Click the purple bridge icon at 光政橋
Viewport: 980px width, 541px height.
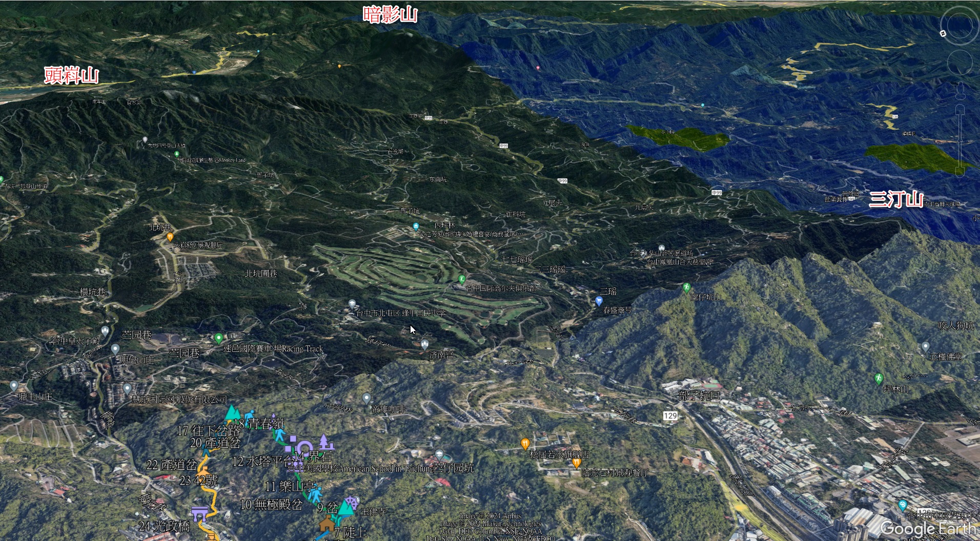click(199, 512)
